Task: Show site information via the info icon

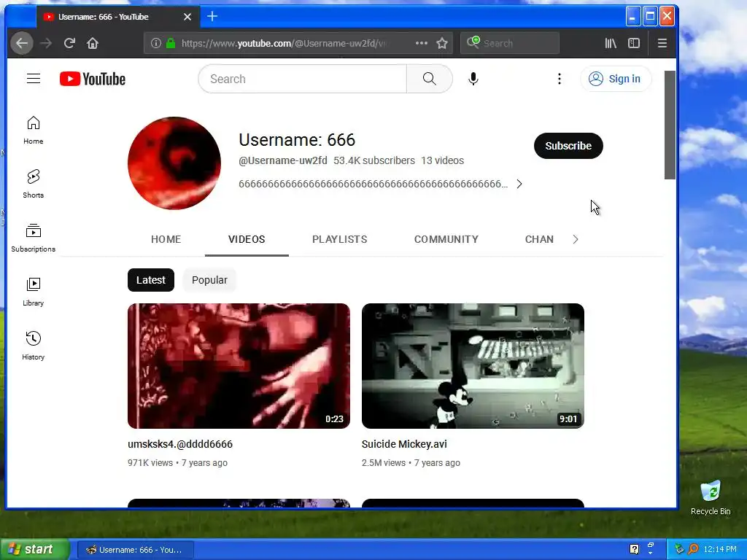Action: pos(156,43)
